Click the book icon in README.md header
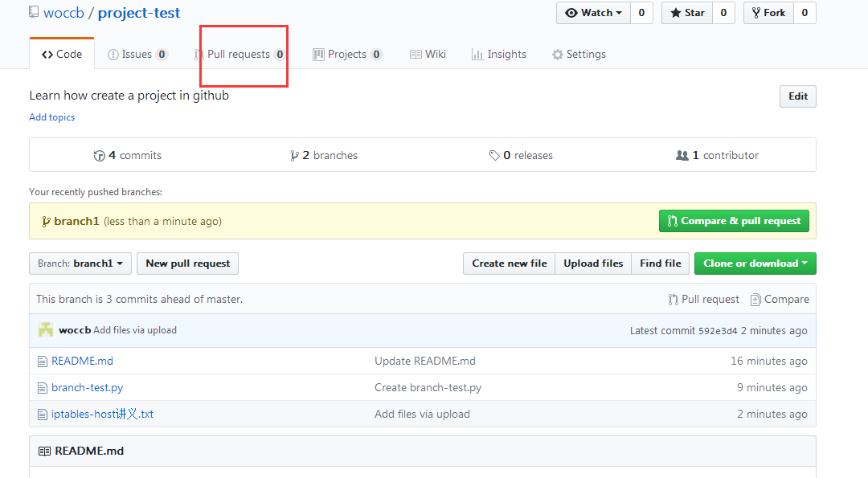The width and height of the screenshot is (868, 478). [44, 451]
